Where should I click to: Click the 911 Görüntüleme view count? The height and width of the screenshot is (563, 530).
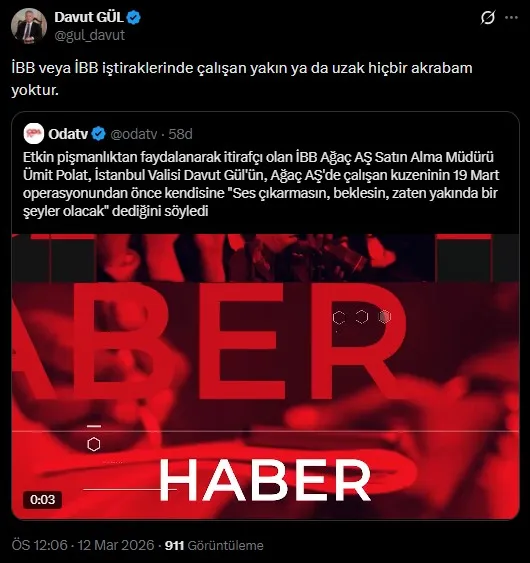214,545
